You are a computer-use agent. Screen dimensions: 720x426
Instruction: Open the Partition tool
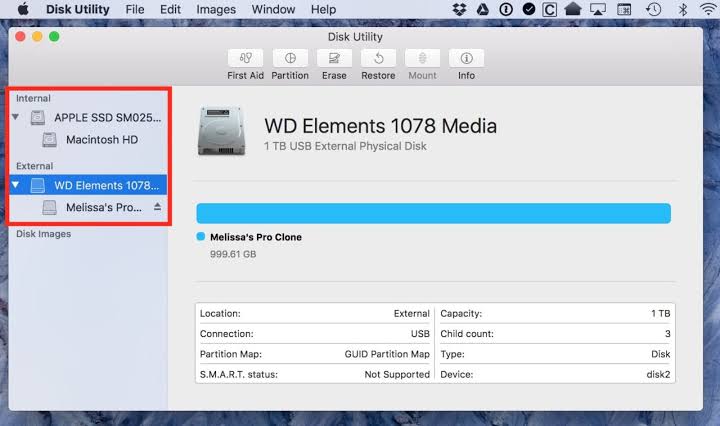tap(290, 58)
